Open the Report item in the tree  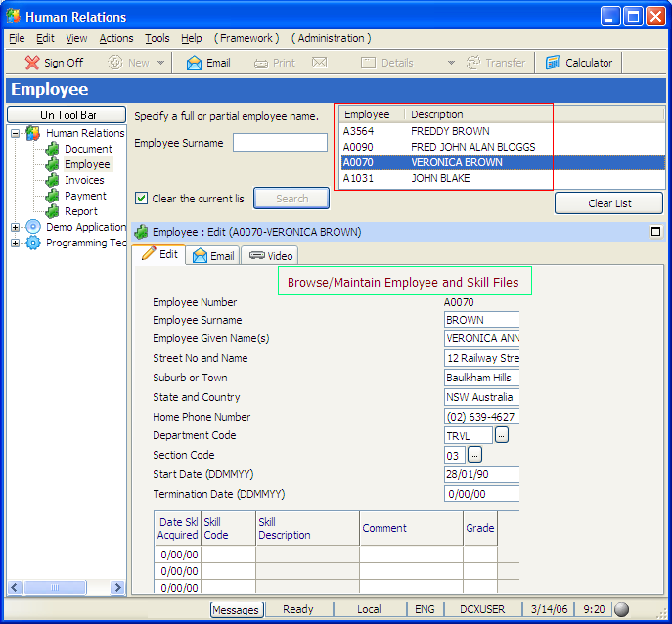(x=80, y=211)
